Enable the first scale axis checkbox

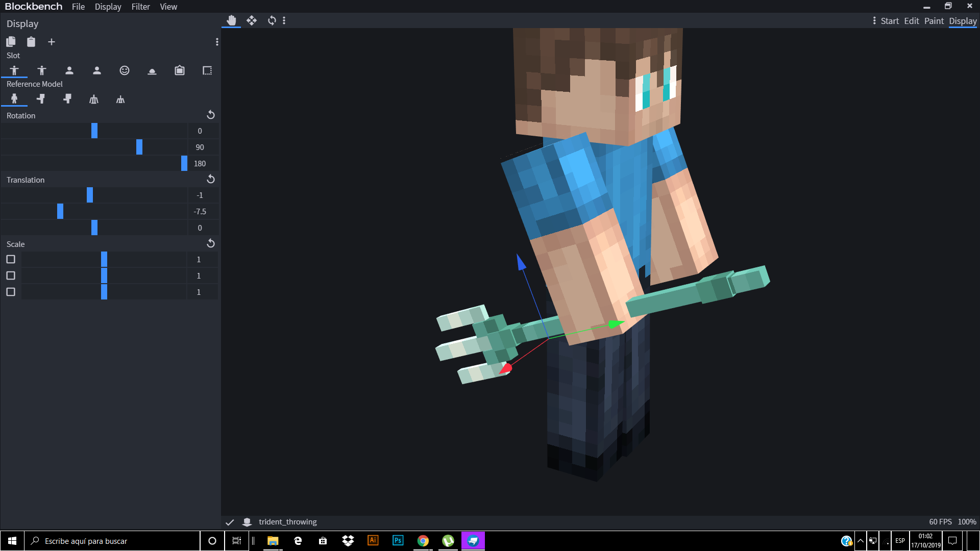11,259
